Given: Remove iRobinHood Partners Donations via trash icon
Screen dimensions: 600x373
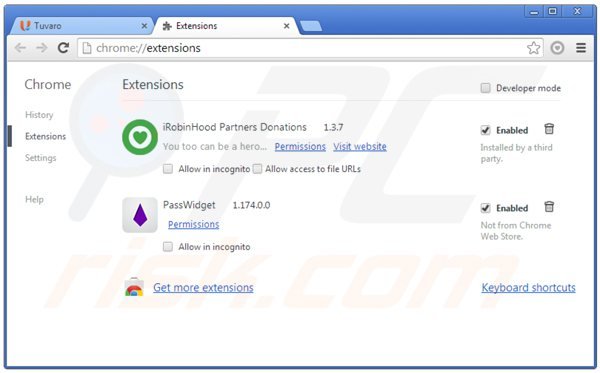Looking at the screenshot, I should tap(549, 129).
